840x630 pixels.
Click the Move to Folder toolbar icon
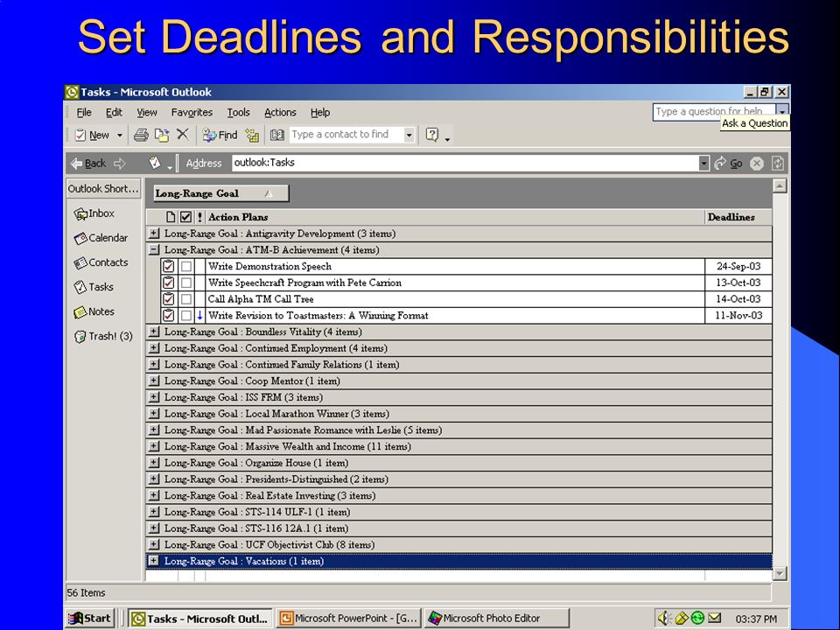coord(162,135)
